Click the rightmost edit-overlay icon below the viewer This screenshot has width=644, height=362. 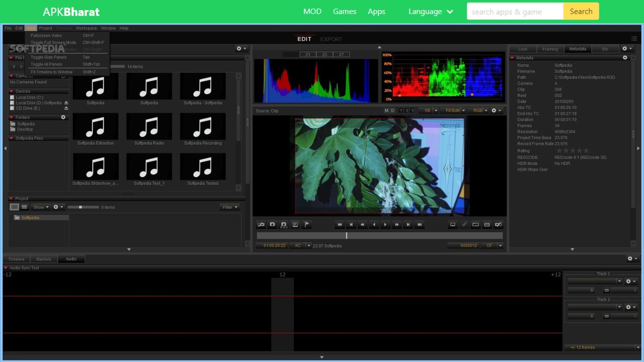click(x=499, y=225)
